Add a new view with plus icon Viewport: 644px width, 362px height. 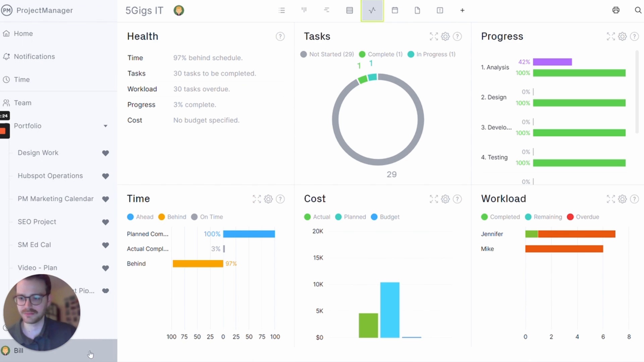click(462, 10)
